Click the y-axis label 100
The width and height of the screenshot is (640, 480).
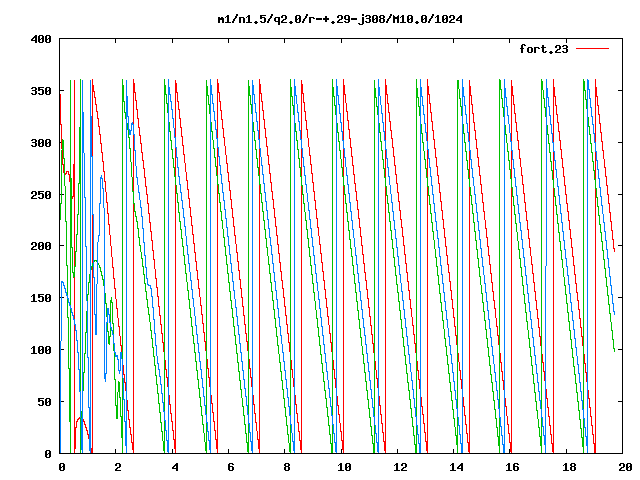point(41,350)
